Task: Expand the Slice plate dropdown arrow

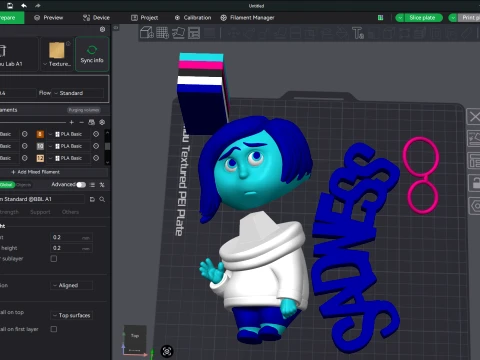Action: [x=400, y=18]
